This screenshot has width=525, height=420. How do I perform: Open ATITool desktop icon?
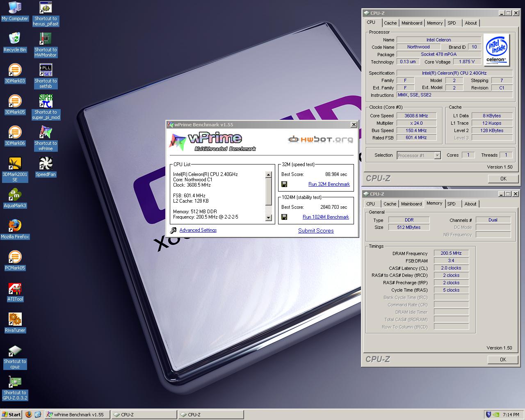click(x=15, y=292)
